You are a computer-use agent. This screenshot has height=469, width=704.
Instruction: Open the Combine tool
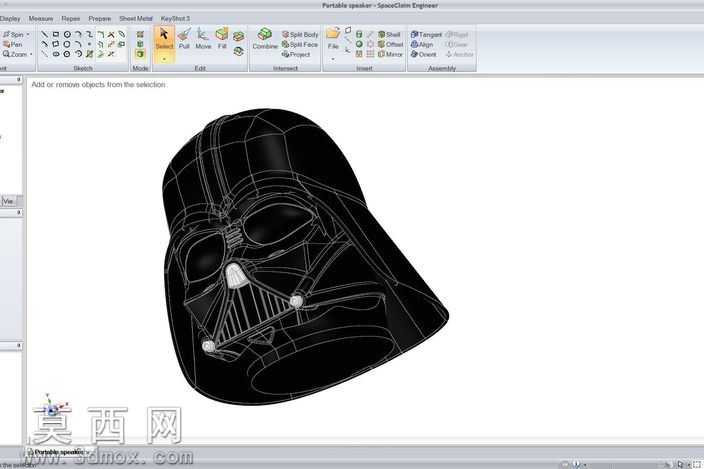click(x=265, y=39)
